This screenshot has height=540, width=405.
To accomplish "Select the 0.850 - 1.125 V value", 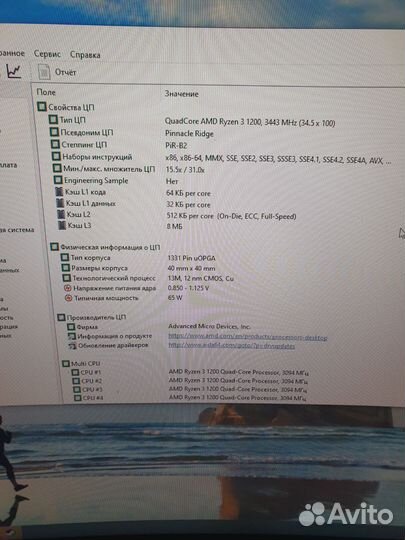I will (188, 288).
